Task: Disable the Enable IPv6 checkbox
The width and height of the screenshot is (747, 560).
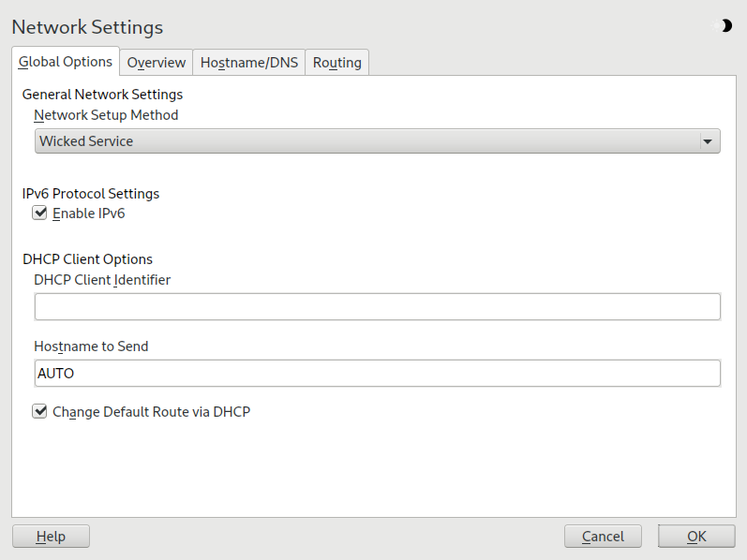Action: point(40,214)
